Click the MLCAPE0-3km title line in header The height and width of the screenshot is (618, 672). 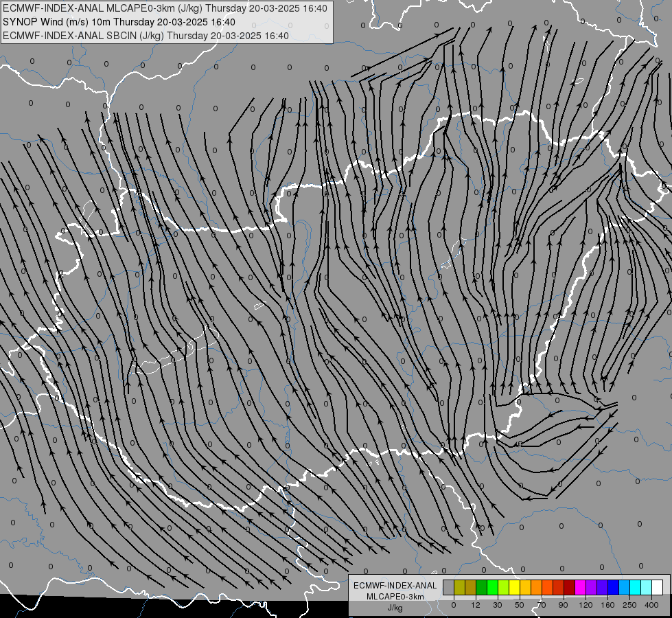[x=165, y=8]
